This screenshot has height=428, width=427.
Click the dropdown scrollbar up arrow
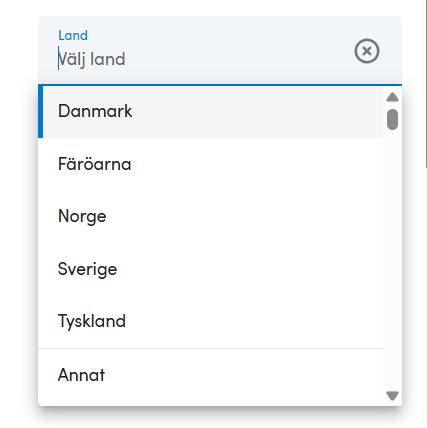(x=392, y=97)
